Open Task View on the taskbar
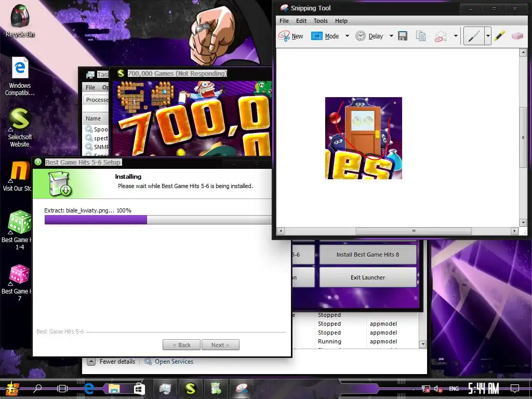The height and width of the screenshot is (399, 532). (x=62, y=389)
